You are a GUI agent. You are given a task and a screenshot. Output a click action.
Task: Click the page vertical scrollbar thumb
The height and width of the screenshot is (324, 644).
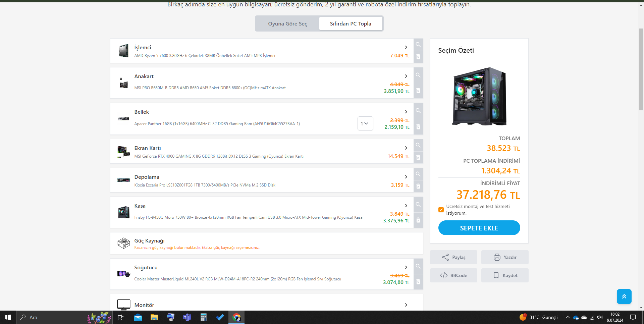tap(641, 69)
